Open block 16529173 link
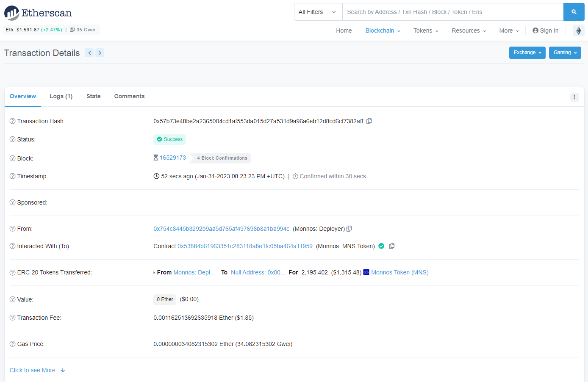Image resolution: width=588 pixels, height=382 pixels. tap(173, 158)
